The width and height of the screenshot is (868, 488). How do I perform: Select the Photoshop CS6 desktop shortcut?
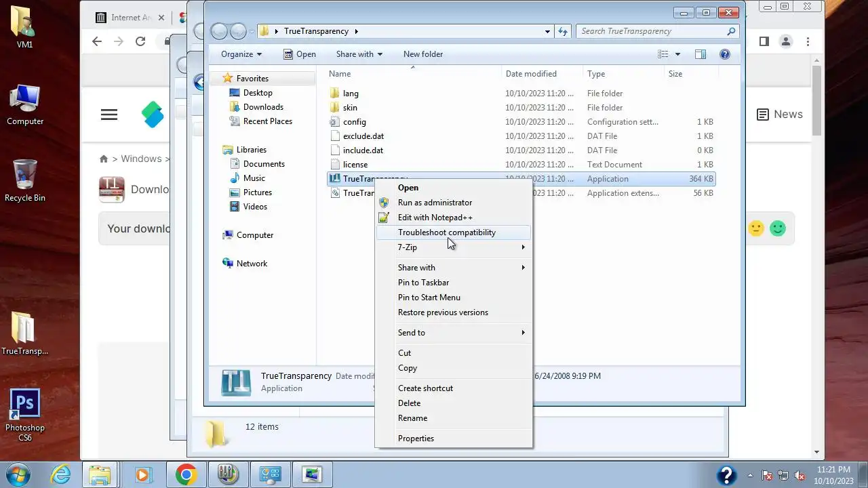tap(25, 415)
